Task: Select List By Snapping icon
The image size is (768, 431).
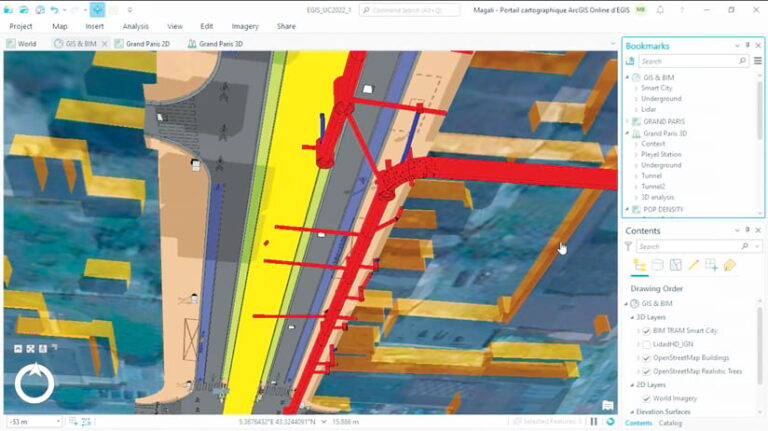Action: (711, 265)
